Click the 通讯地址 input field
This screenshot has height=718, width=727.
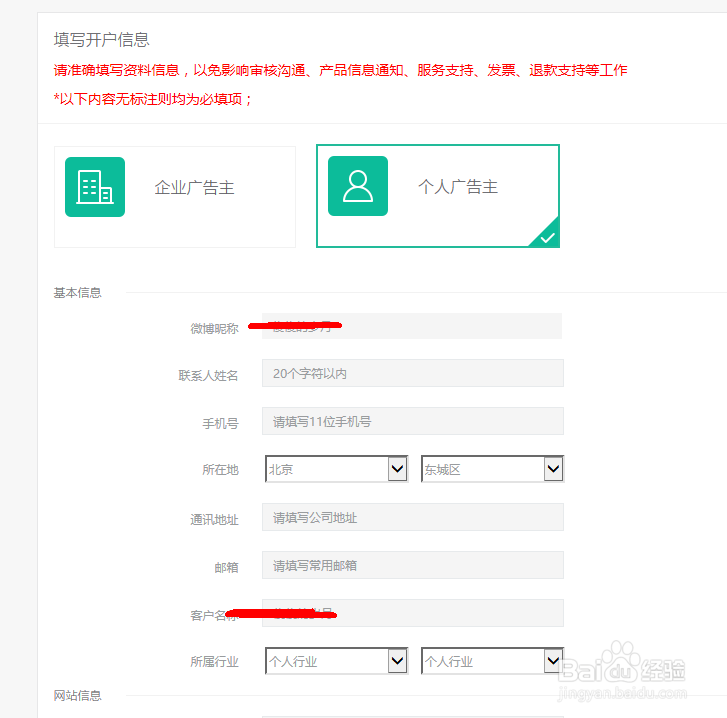click(x=412, y=517)
